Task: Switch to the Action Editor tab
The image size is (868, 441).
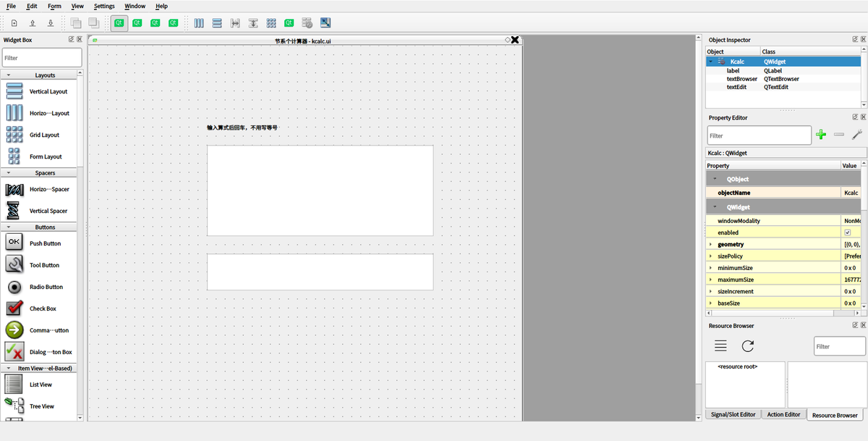Action: tap(783, 414)
